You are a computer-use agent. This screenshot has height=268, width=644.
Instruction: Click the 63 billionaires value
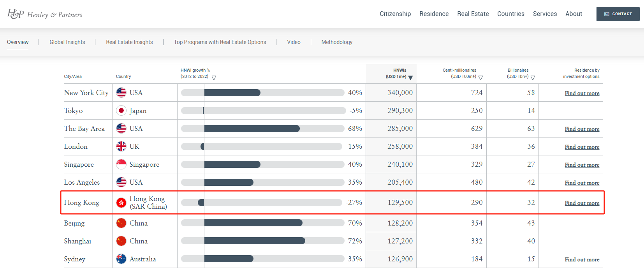531,129
